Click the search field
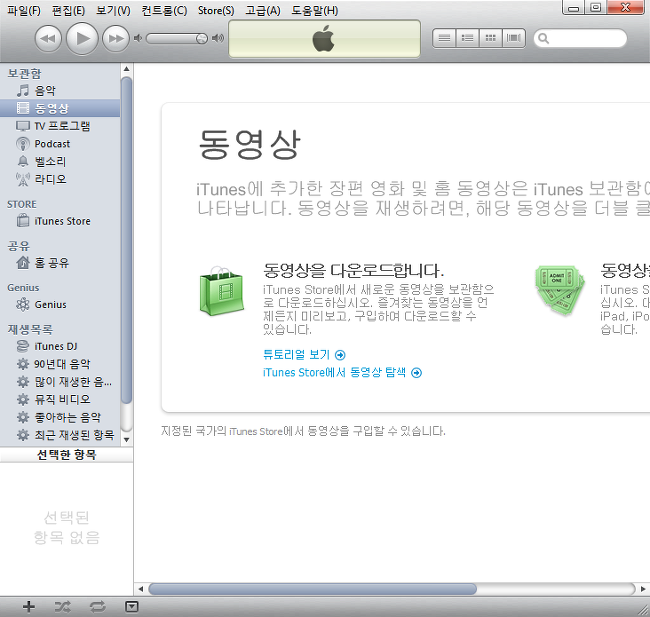The image size is (650, 617). tap(580, 39)
